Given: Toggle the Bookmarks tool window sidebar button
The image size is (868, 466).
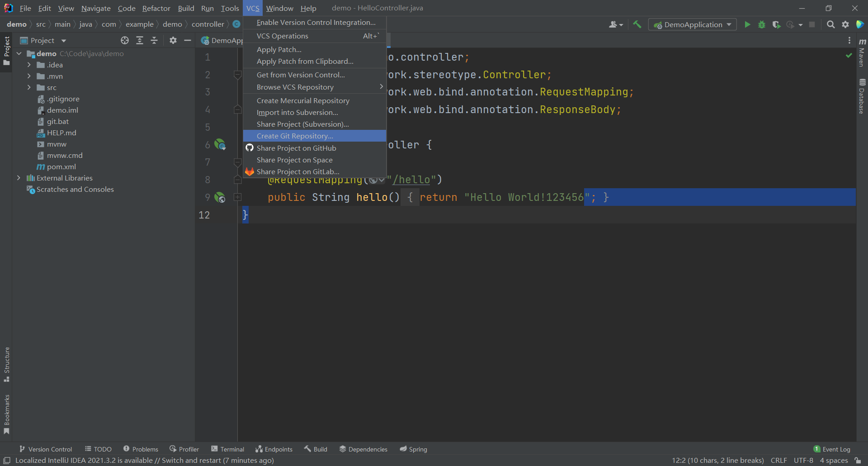Looking at the screenshot, I should point(6,414).
